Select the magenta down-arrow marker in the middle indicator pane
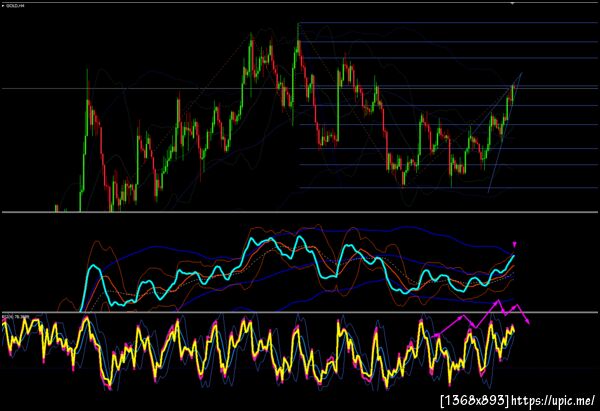Image resolution: width=600 pixels, height=411 pixels. (x=514, y=245)
